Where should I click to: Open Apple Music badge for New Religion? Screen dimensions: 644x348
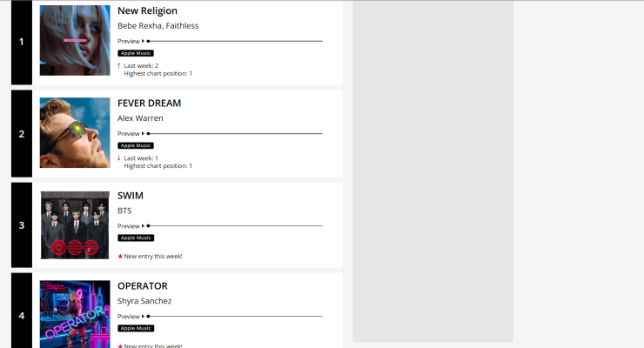tap(136, 53)
